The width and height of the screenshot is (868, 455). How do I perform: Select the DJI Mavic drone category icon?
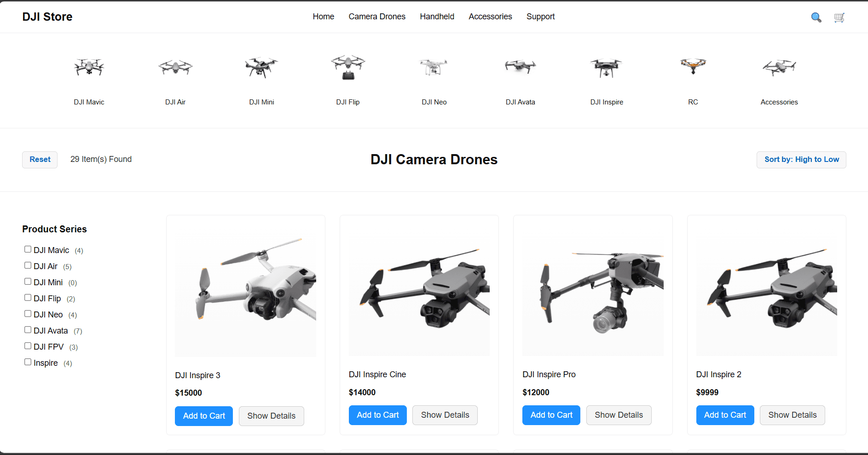(x=89, y=67)
